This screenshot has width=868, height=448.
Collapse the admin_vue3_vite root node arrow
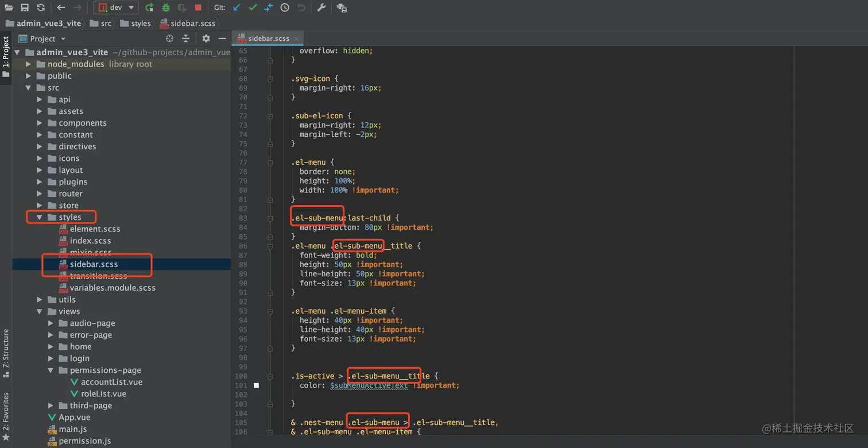click(17, 52)
